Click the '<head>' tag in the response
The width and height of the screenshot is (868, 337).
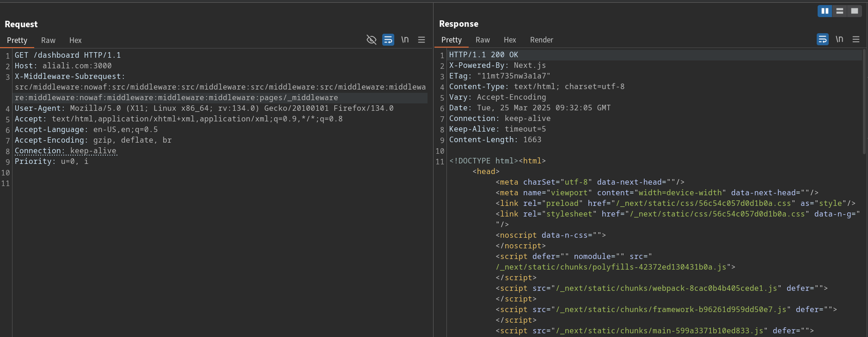[486, 171]
